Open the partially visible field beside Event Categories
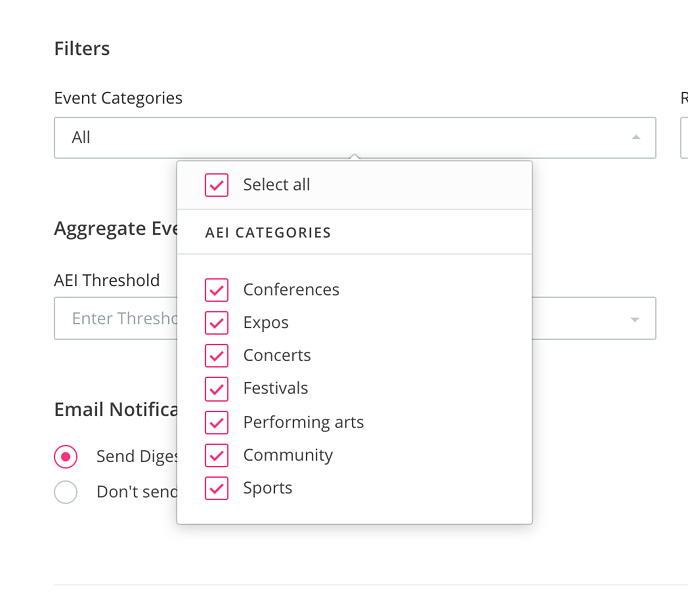 coord(684,138)
